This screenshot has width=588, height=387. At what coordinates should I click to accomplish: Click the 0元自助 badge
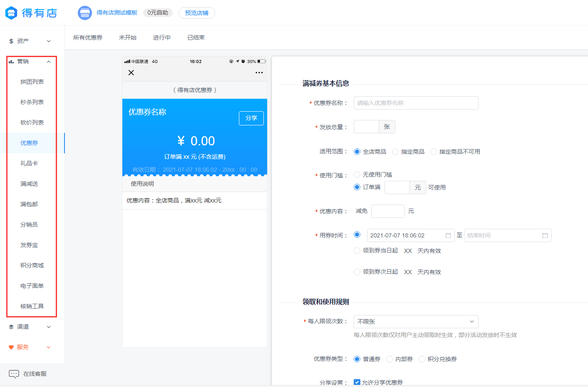click(x=158, y=13)
